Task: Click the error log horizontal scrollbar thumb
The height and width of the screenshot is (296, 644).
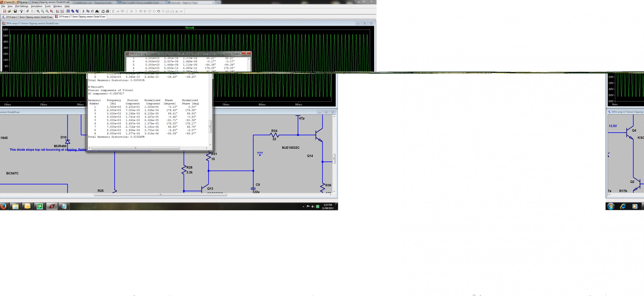Action: [x=136, y=148]
